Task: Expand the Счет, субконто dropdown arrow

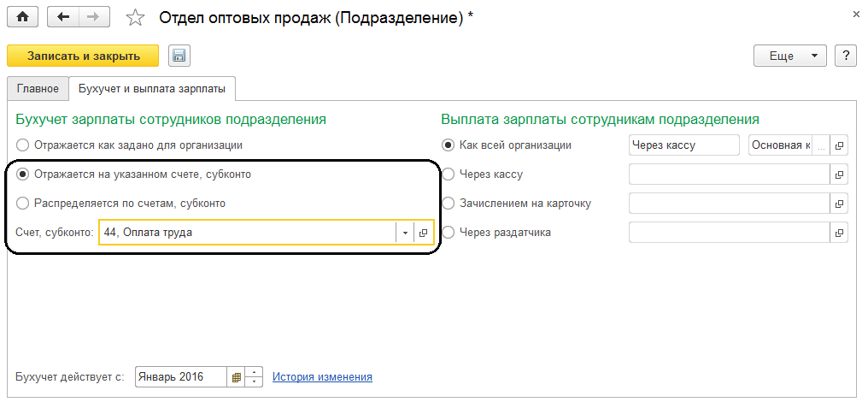Action: click(403, 233)
